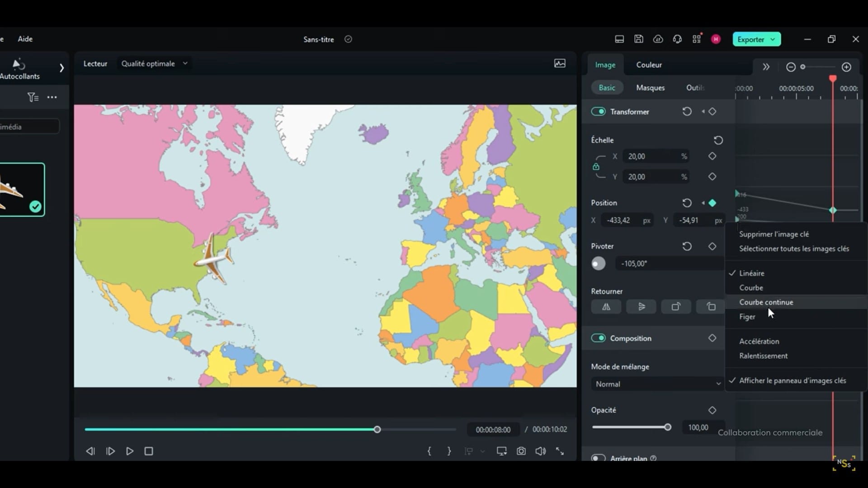Toggle the Transformer layer on/off
The height and width of the screenshot is (488, 868).
pyautogui.click(x=598, y=112)
